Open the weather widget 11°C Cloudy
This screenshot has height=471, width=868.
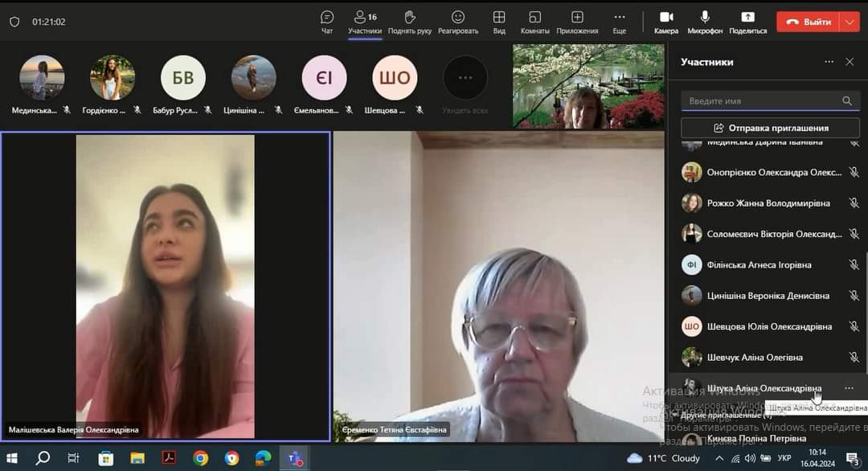664,458
